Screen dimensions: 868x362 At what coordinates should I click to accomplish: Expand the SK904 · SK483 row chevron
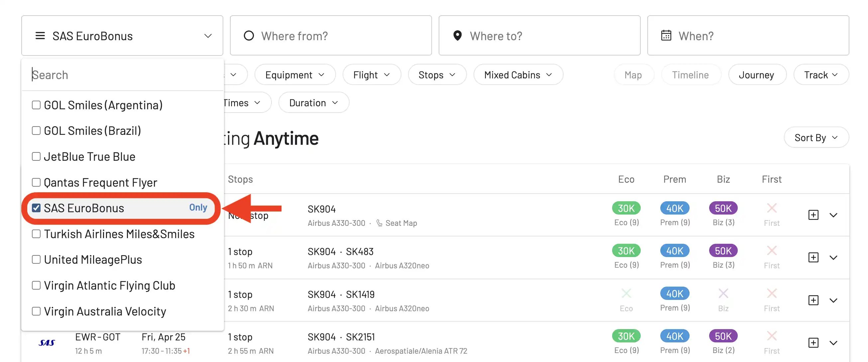point(833,258)
